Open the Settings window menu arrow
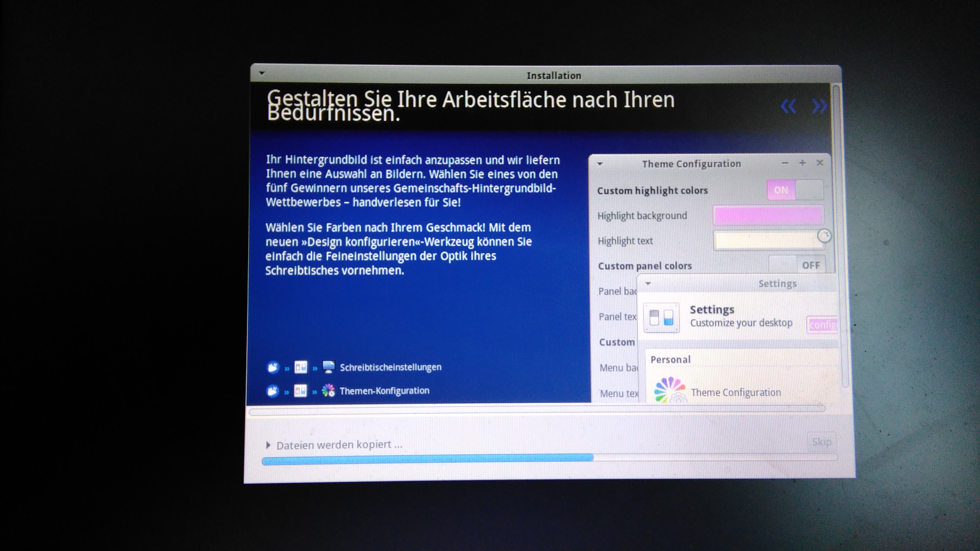 [x=648, y=284]
